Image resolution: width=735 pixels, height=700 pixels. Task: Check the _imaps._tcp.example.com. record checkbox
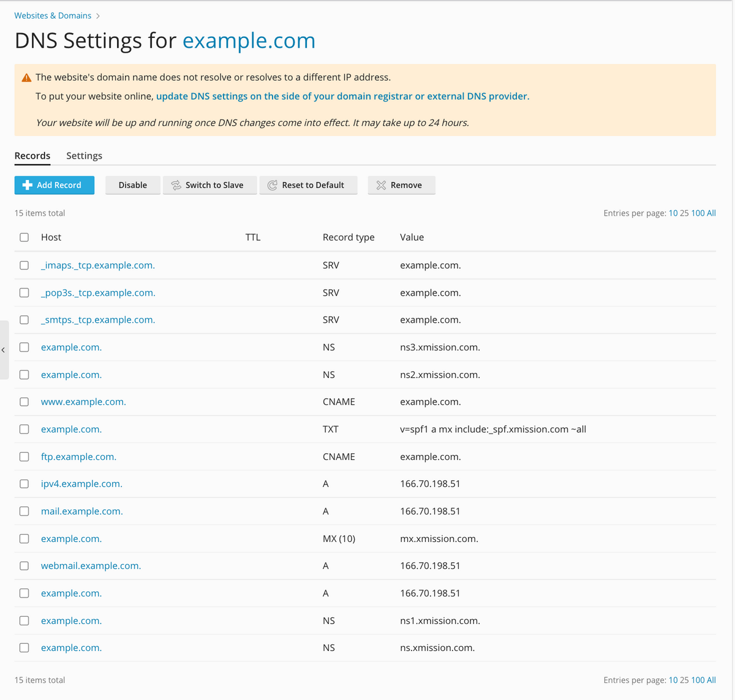24,265
